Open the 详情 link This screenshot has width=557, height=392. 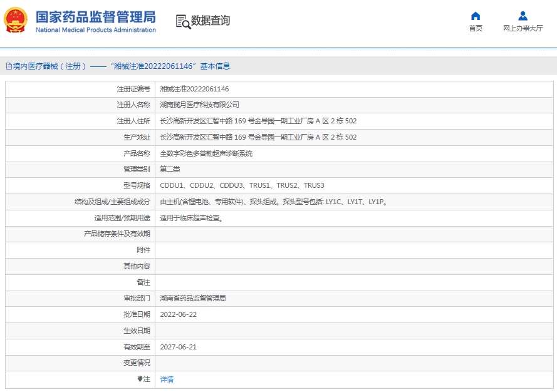167,379
